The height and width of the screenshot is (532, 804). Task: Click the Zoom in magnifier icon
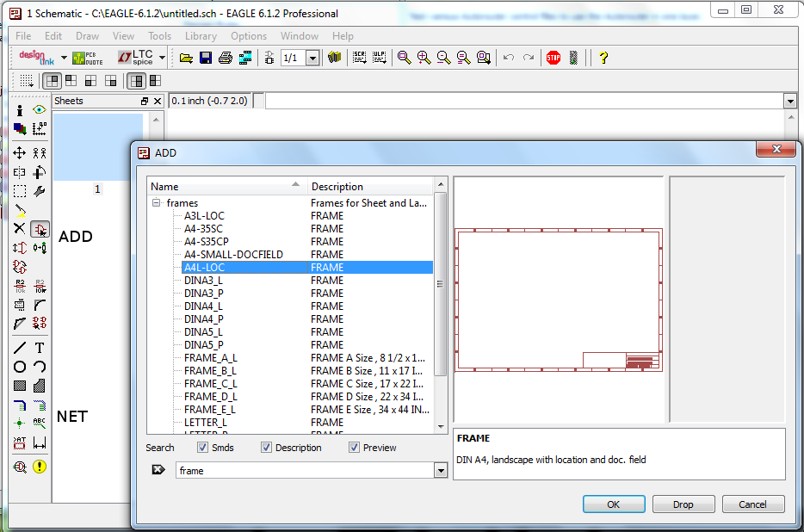click(x=424, y=58)
